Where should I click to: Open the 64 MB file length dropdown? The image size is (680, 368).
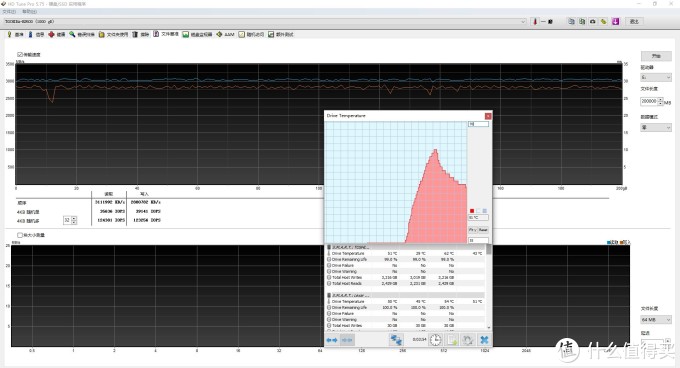point(656,319)
